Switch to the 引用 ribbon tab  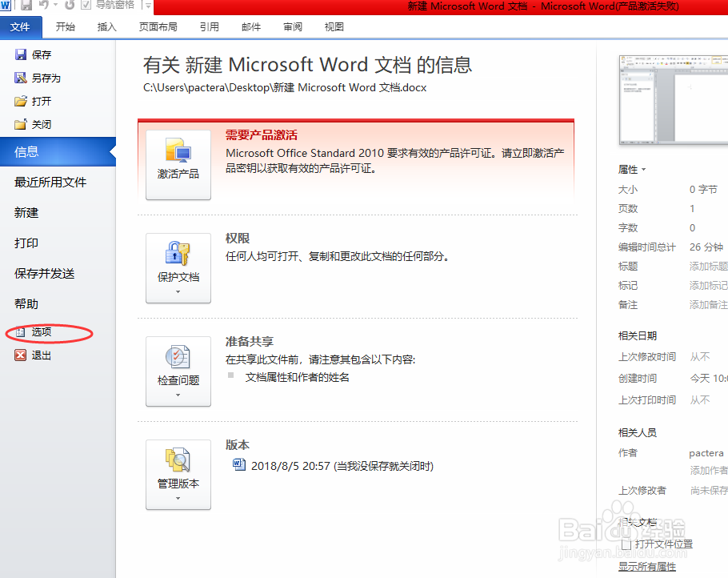(210, 27)
